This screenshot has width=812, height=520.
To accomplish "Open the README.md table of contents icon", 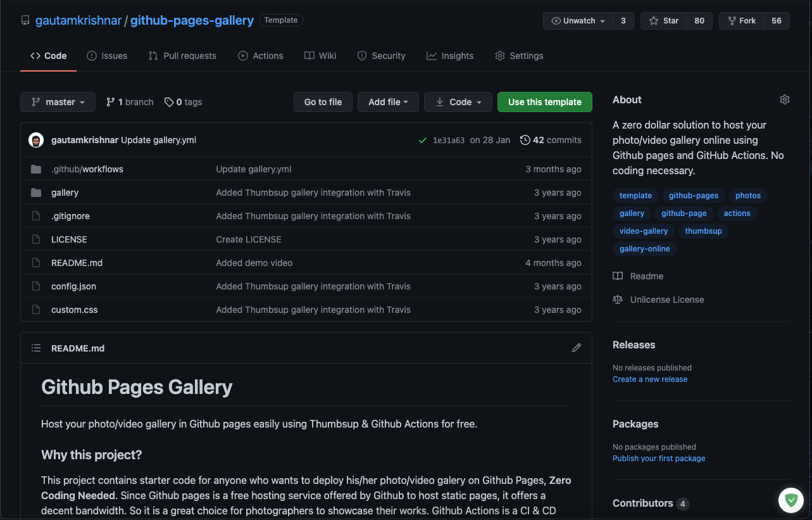I will coord(36,348).
